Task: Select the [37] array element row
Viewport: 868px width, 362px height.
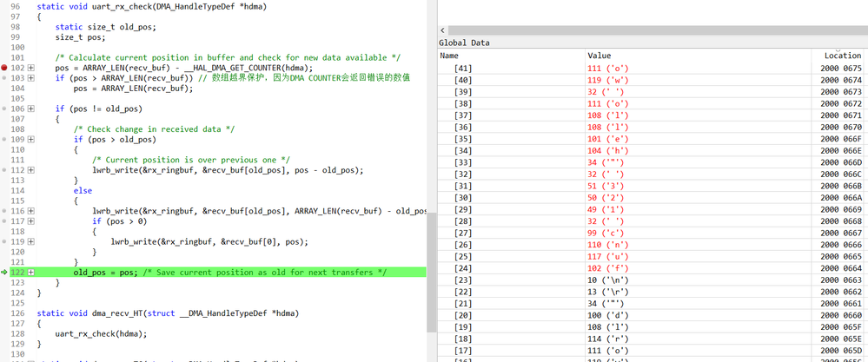Action: click(x=653, y=115)
